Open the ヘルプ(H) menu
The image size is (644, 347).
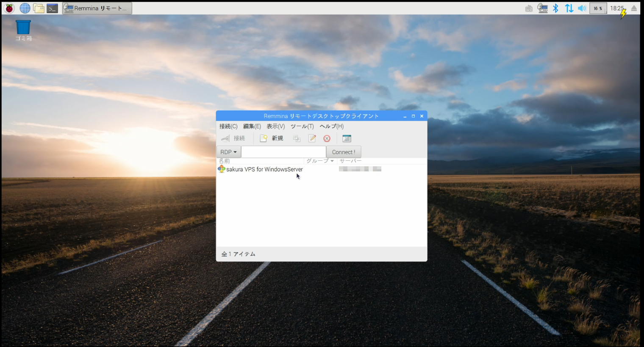click(332, 126)
